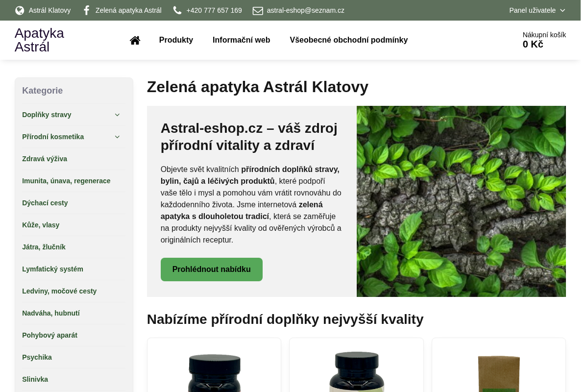This screenshot has width=588, height=392.
Task: Select the Psychika category
Action: [37, 357]
